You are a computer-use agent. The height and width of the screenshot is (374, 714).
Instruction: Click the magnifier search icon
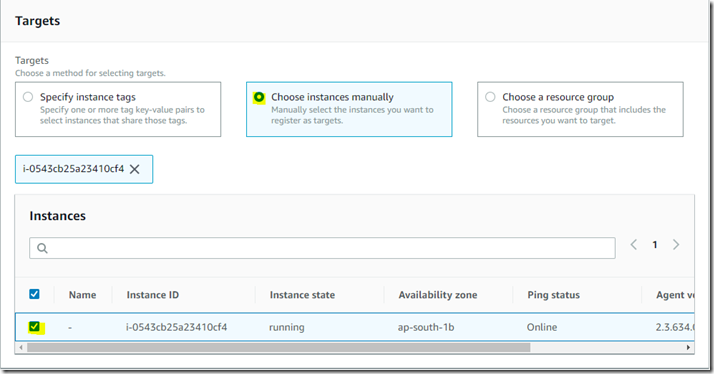(x=42, y=248)
